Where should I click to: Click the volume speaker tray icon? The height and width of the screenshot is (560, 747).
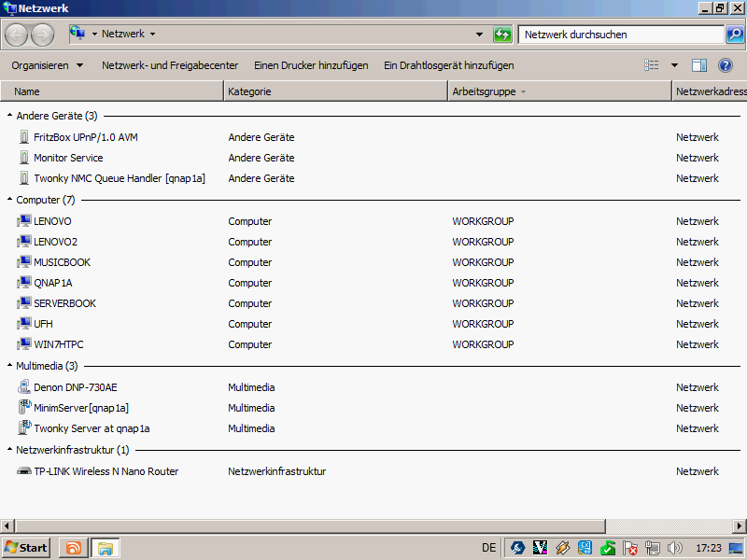(x=674, y=548)
